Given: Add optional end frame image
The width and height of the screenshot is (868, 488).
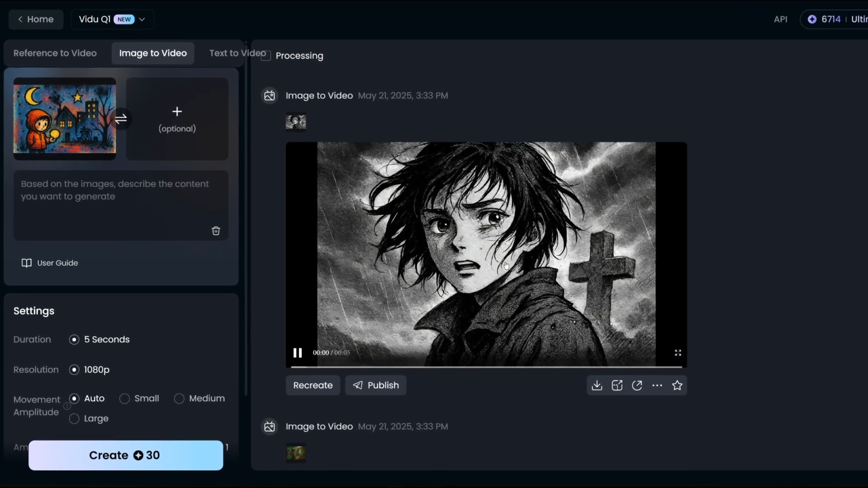Looking at the screenshot, I should [x=177, y=119].
